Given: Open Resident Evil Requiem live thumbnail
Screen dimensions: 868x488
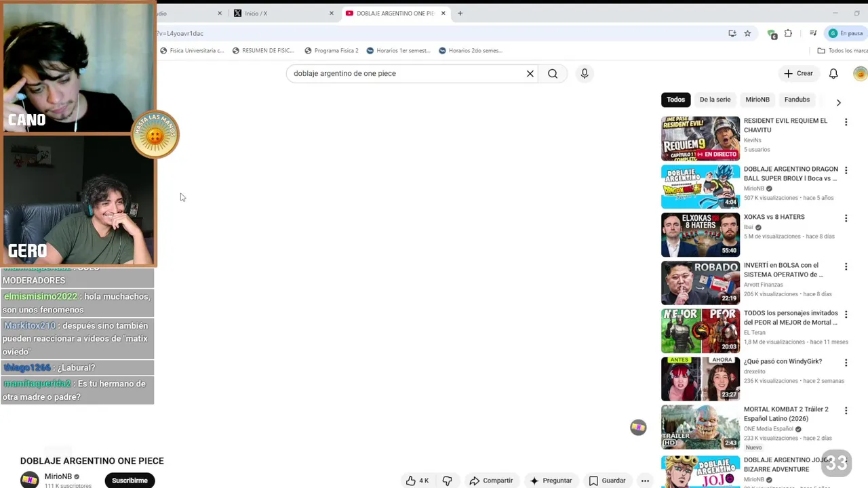Looking at the screenshot, I should coord(701,138).
